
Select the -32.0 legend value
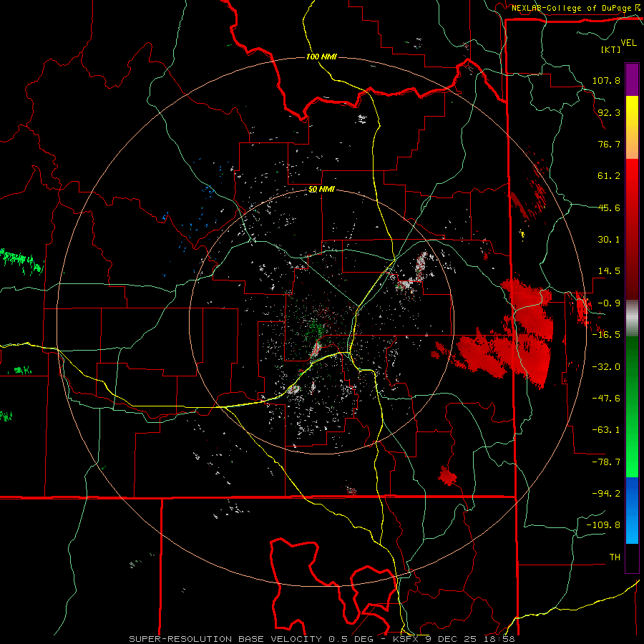(606, 366)
